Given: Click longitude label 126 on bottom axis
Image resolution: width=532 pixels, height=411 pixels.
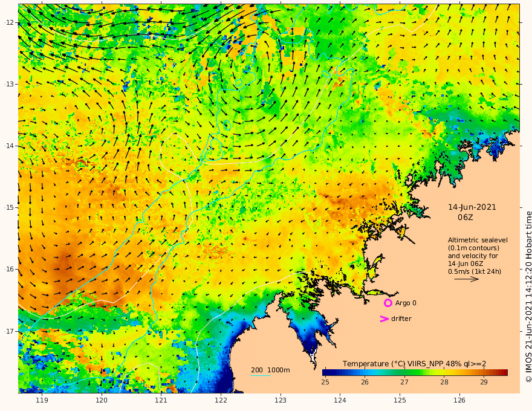Looking at the screenshot, I should (x=459, y=401).
